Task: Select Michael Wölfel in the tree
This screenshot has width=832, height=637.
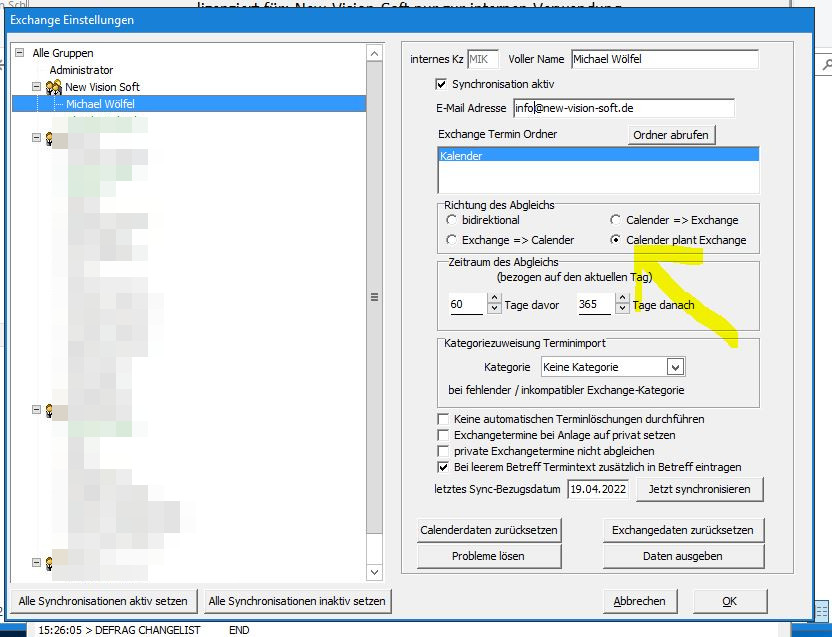Action: tap(100, 104)
